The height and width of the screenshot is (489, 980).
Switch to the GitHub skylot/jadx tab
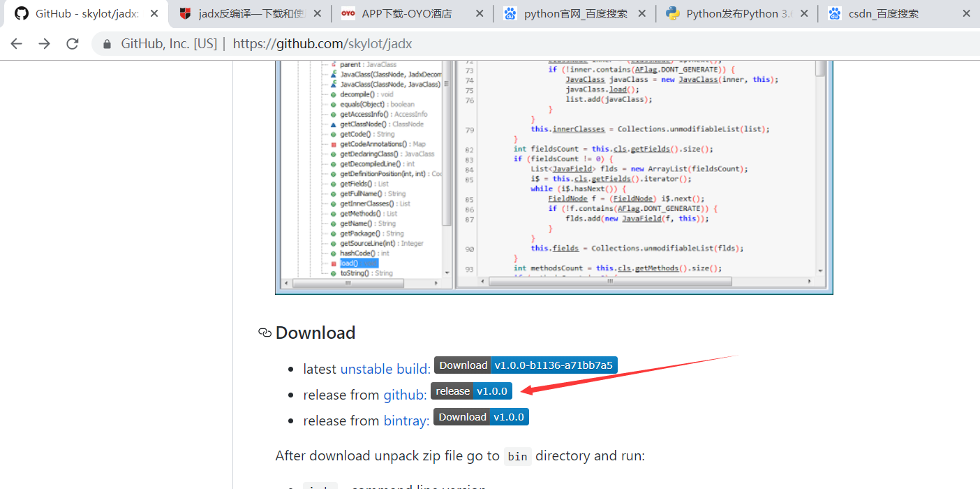87,13
